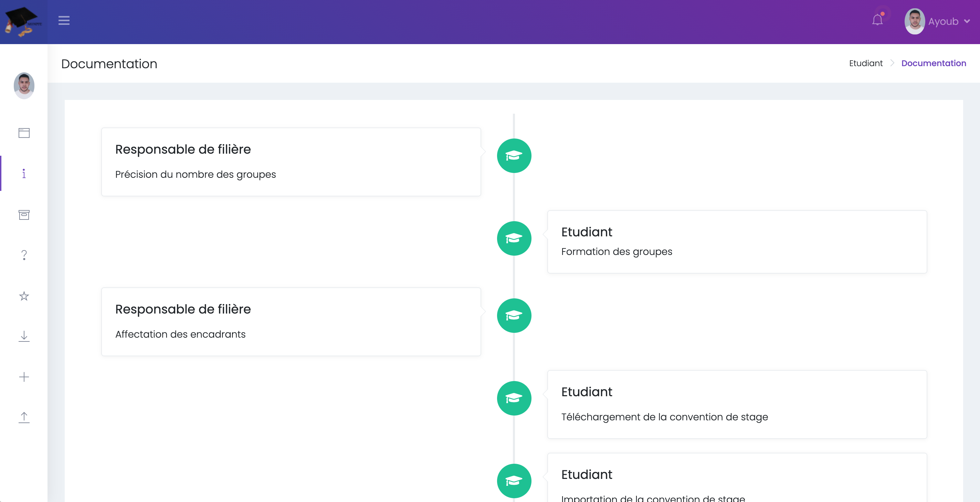Viewport: 980px width, 502px height.
Task: Click Etudiant heading above Formation des groupes
Action: coord(587,232)
